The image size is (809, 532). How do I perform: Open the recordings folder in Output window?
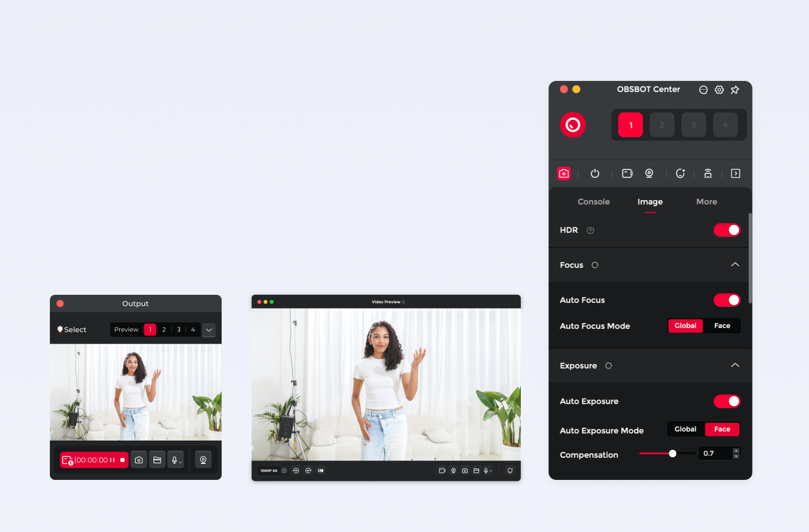pyautogui.click(x=157, y=460)
